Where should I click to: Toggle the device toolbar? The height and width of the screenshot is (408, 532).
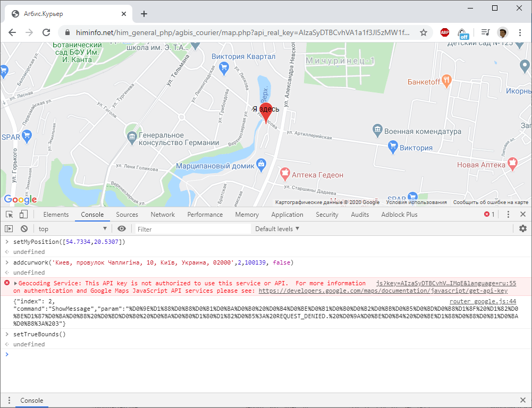(x=23, y=214)
